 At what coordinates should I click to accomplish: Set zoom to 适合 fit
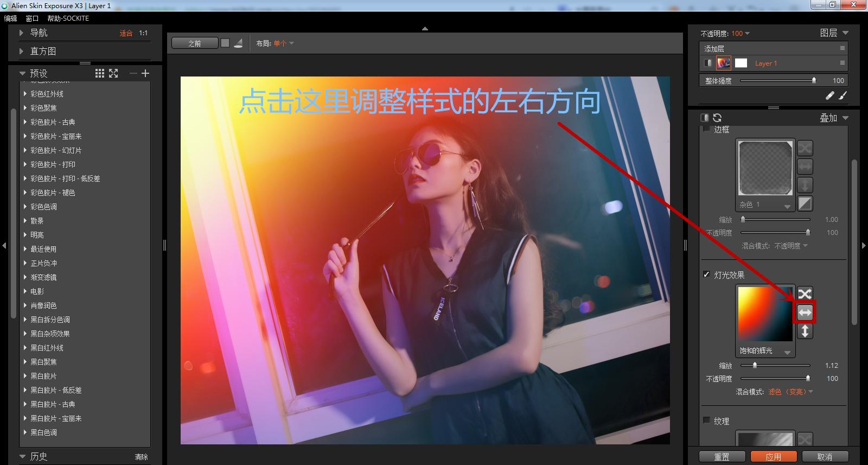126,33
